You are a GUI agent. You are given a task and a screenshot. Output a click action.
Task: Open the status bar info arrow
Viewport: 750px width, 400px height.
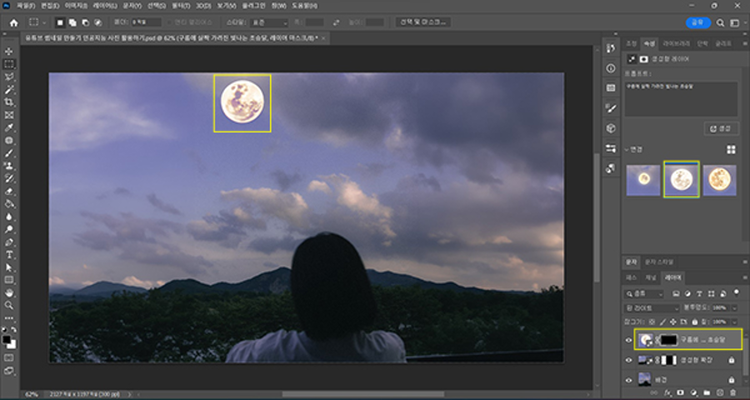pyautogui.click(x=129, y=394)
